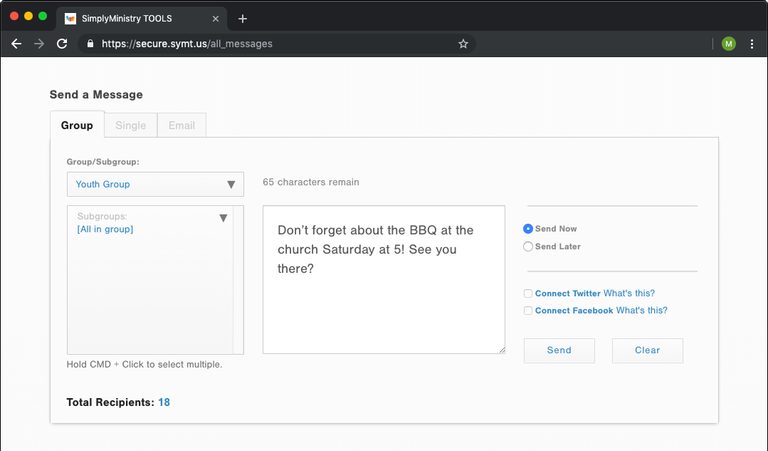
Task: Switch to the Single tab
Action: [131, 125]
